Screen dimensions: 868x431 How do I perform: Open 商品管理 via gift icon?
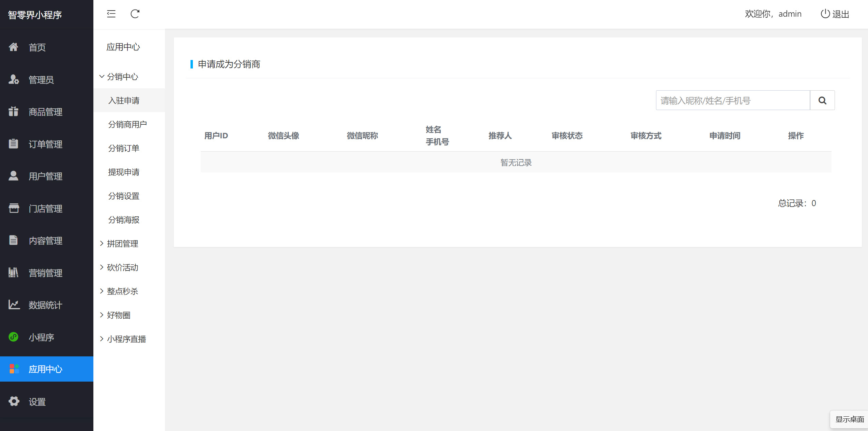14,111
